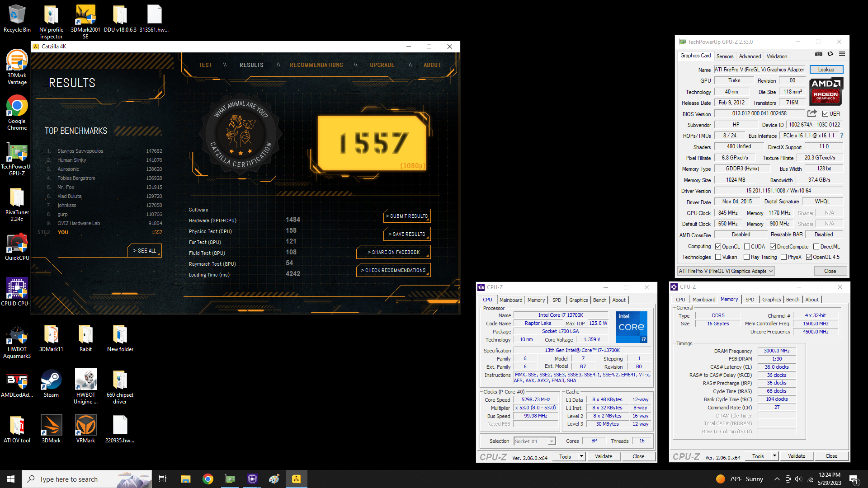The image size is (868, 488).
Task: Toggle the OpenGL 4.5 checkbox
Action: (x=809, y=257)
